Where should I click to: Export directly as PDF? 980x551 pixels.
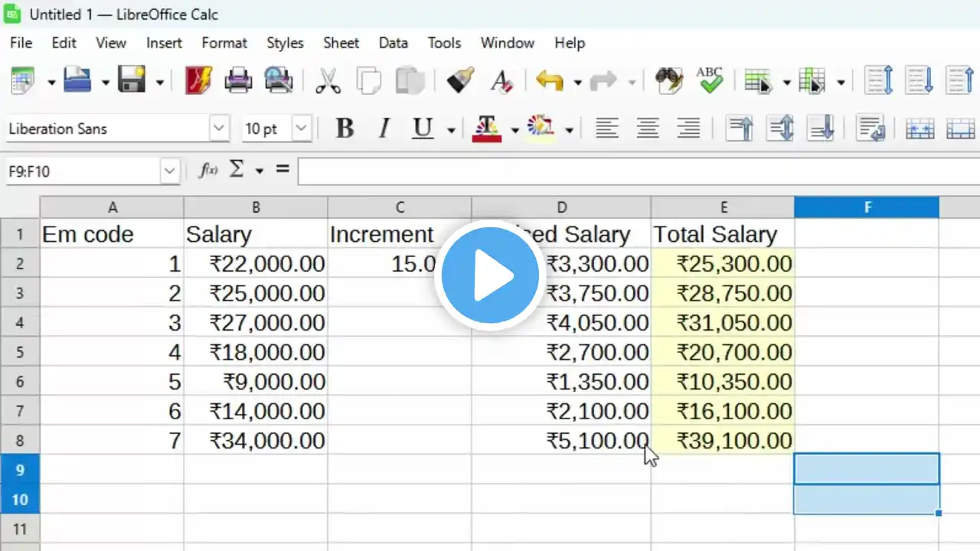pos(199,80)
